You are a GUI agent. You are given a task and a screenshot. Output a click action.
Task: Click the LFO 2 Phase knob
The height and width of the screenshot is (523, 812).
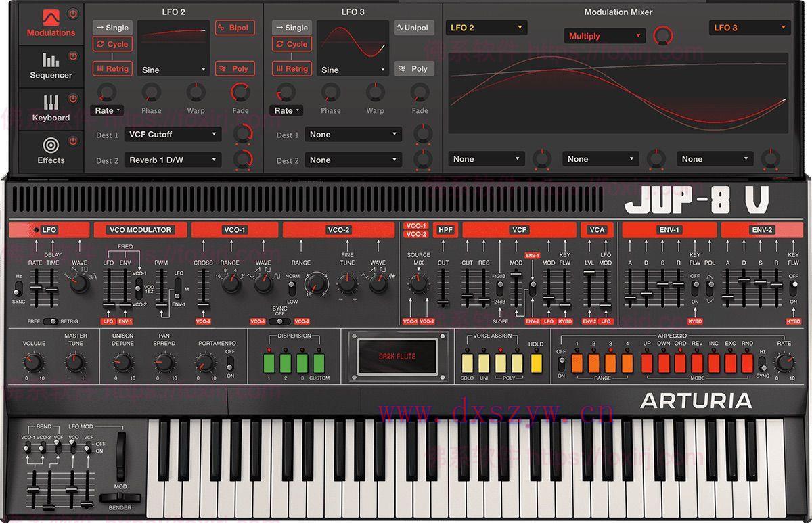click(x=151, y=92)
